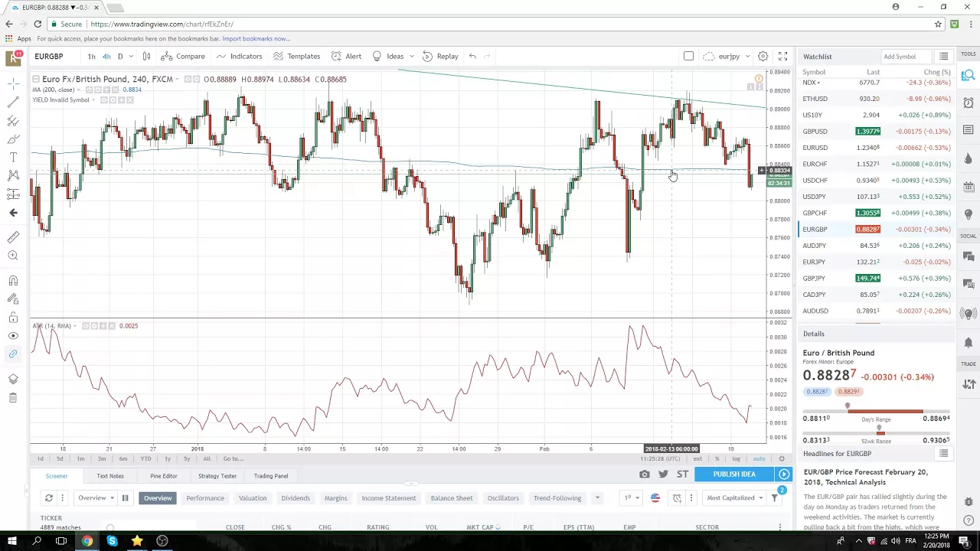The image size is (980, 551).
Task: Open the brush drawing tool
Action: pyautogui.click(x=13, y=139)
